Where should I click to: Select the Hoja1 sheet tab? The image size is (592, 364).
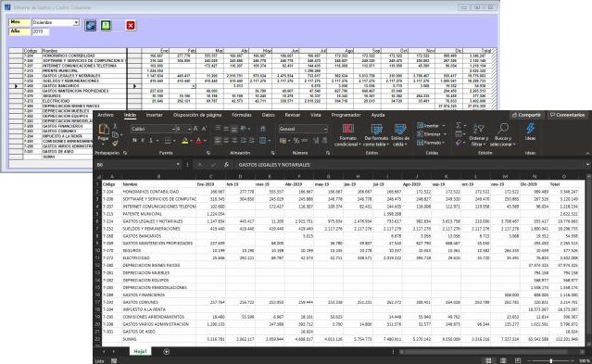click(140, 352)
